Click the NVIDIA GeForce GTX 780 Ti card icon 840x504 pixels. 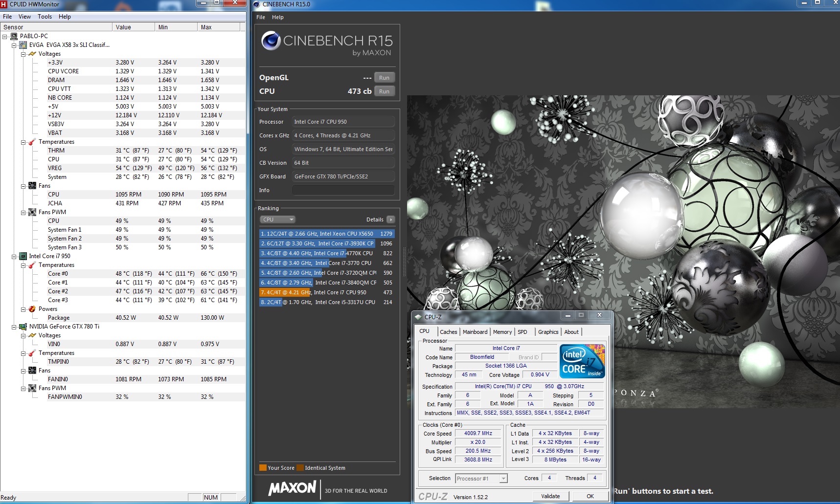[x=23, y=327]
